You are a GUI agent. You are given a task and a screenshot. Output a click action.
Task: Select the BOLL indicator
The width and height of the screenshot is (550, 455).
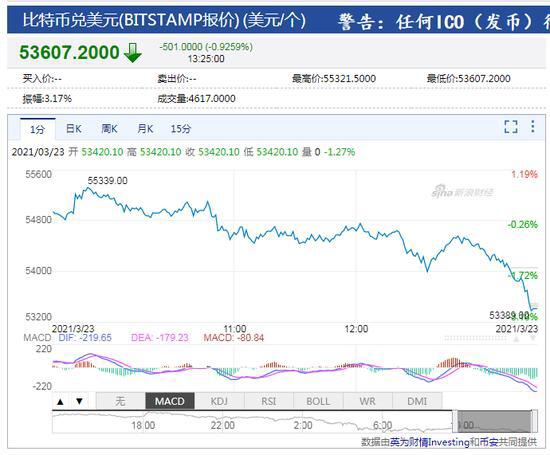318,401
